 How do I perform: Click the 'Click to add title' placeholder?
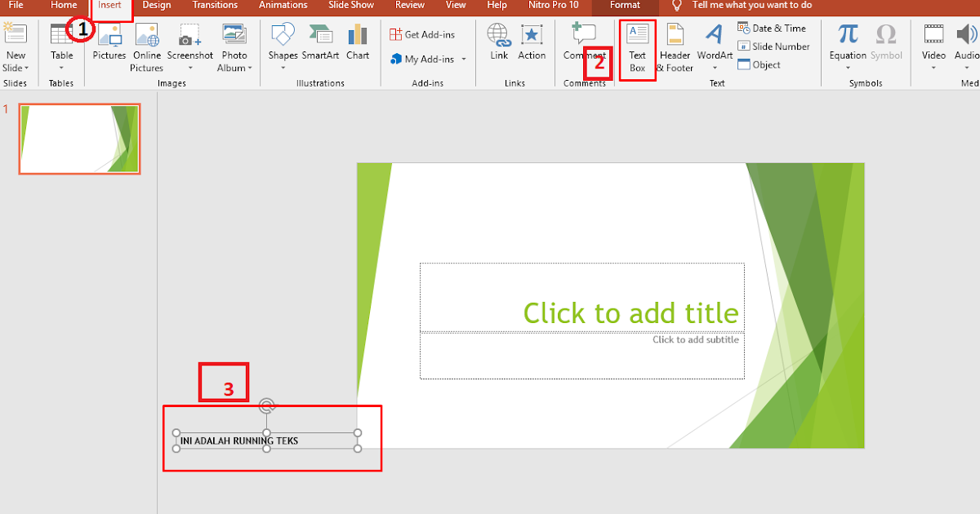(x=582, y=297)
